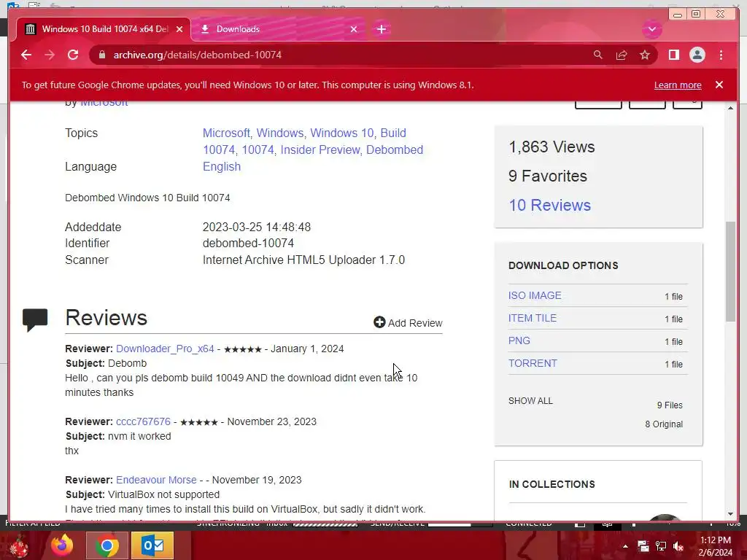
Task: Reload the archive.org page
Action: coord(73,55)
